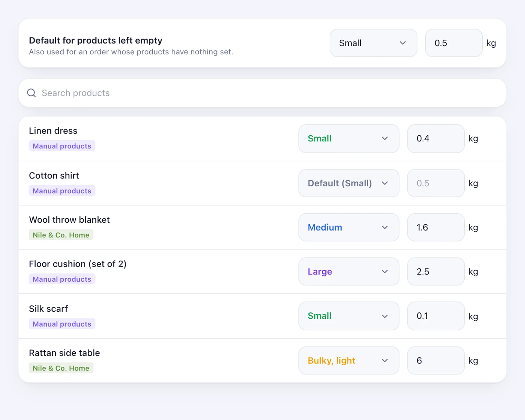This screenshot has width=525, height=420.
Task: Click Manual products tag under Cotton shirt
Action: coord(62,191)
